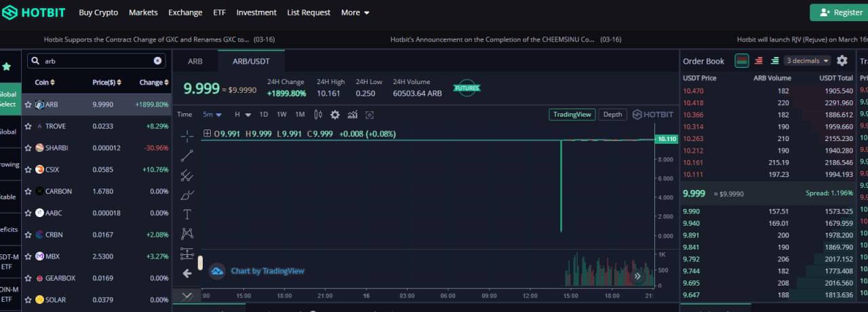Click the back arrow in drawing toolbar

(x=187, y=273)
